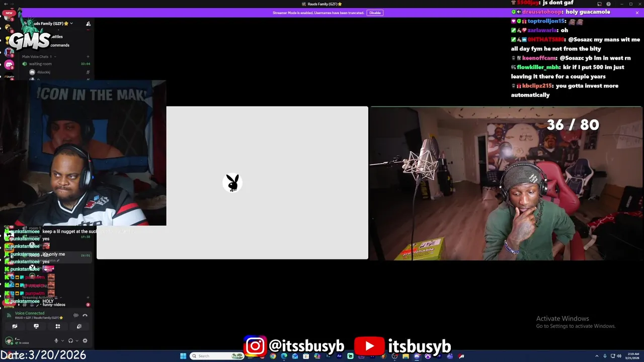Open After Effects from taskbar
This screenshot has height=362, width=644.
[x=339, y=356]
